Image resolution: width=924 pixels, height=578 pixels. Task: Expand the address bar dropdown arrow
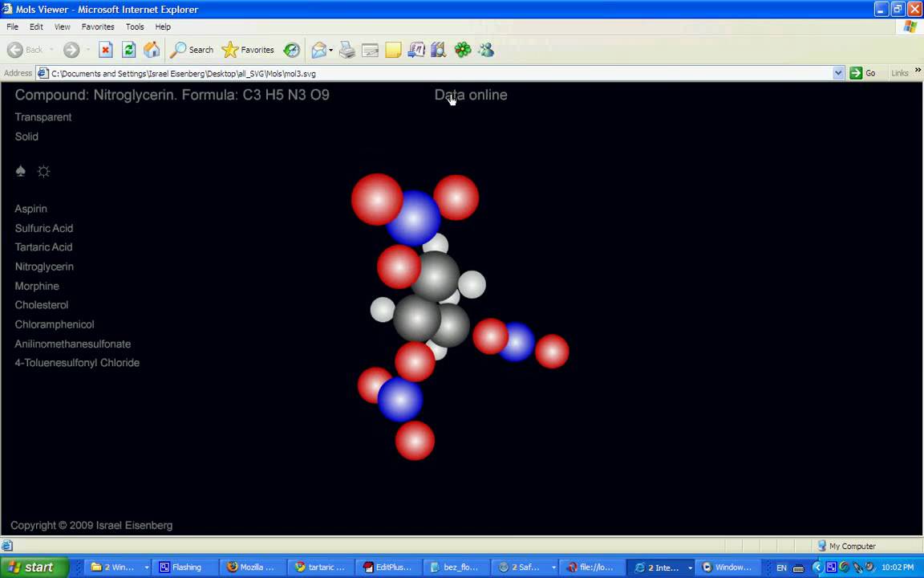(x=838, y=73)
